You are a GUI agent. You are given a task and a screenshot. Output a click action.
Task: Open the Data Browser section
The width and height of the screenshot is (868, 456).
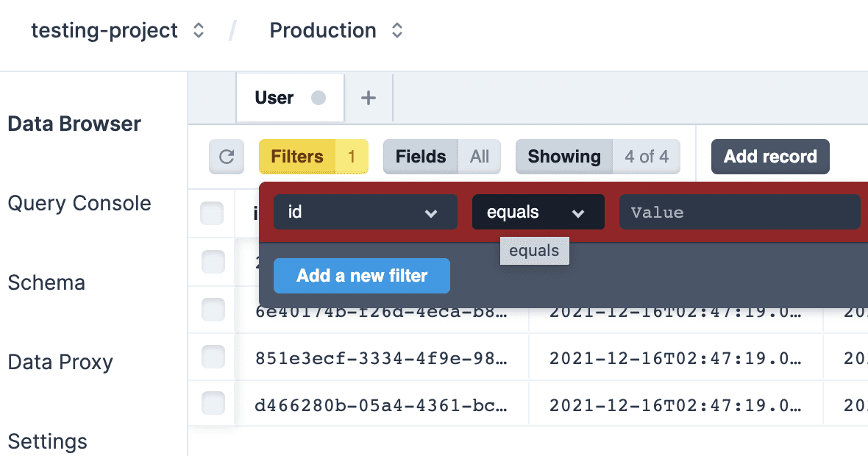(x=74, y=124)
